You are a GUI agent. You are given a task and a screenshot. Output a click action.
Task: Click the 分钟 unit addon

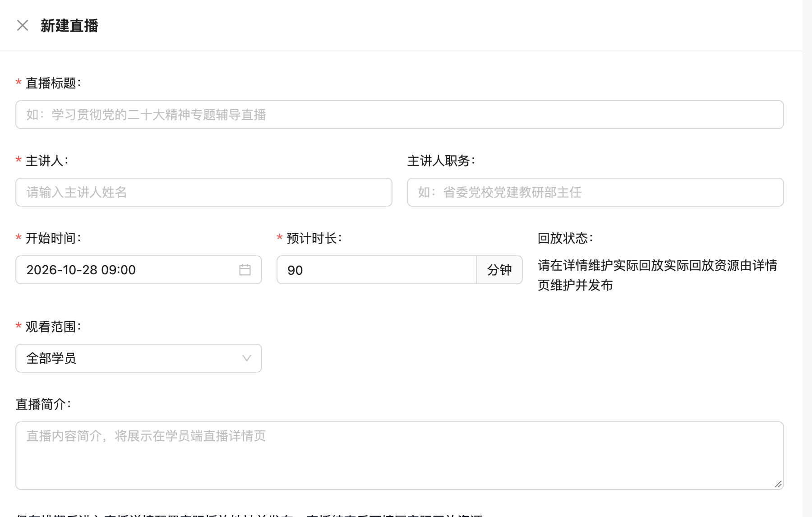[499, 270]
